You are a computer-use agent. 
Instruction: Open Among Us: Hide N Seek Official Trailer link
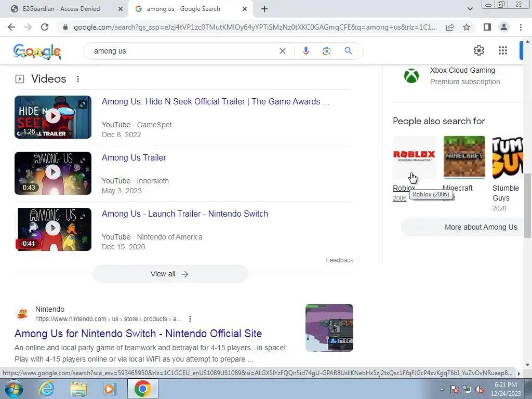[x=216, y=101]
